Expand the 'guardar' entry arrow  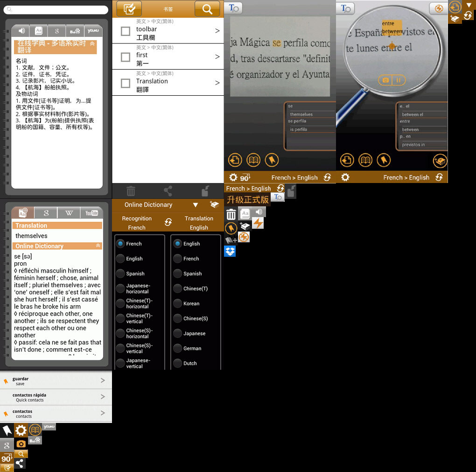point(103,380)
